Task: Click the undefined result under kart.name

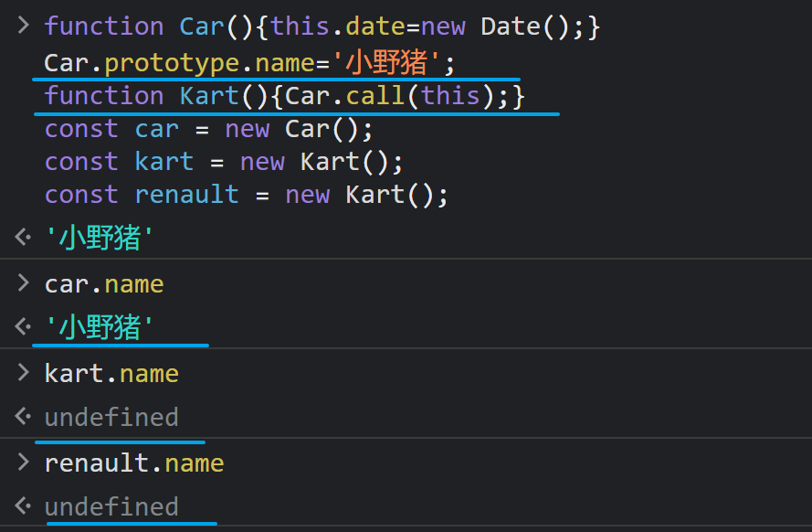Action: pyautogui.click(x=111, y=417)
